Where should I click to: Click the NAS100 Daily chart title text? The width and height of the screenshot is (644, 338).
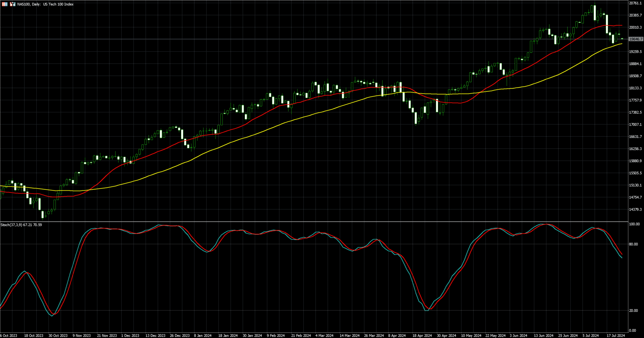pos(46,4)
